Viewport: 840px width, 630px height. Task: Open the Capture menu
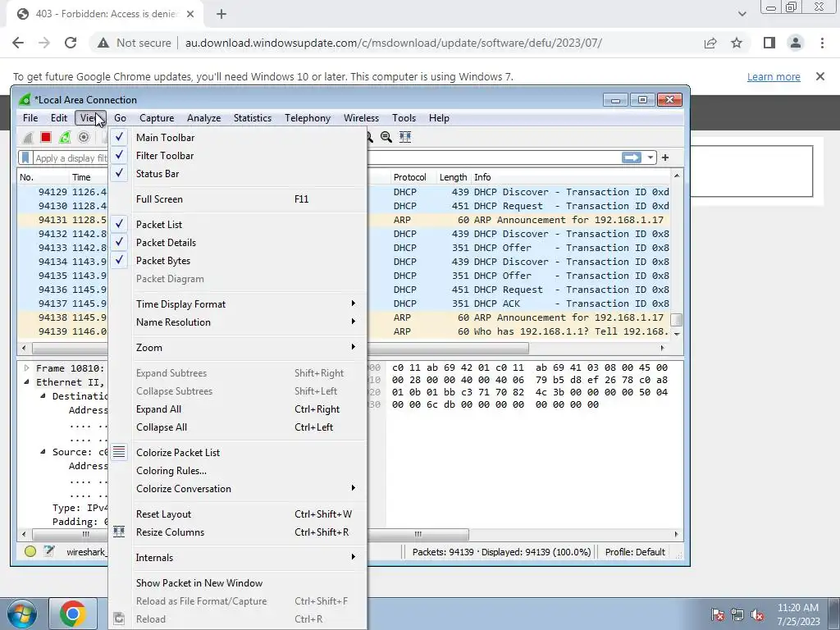(x=157, y=118)
